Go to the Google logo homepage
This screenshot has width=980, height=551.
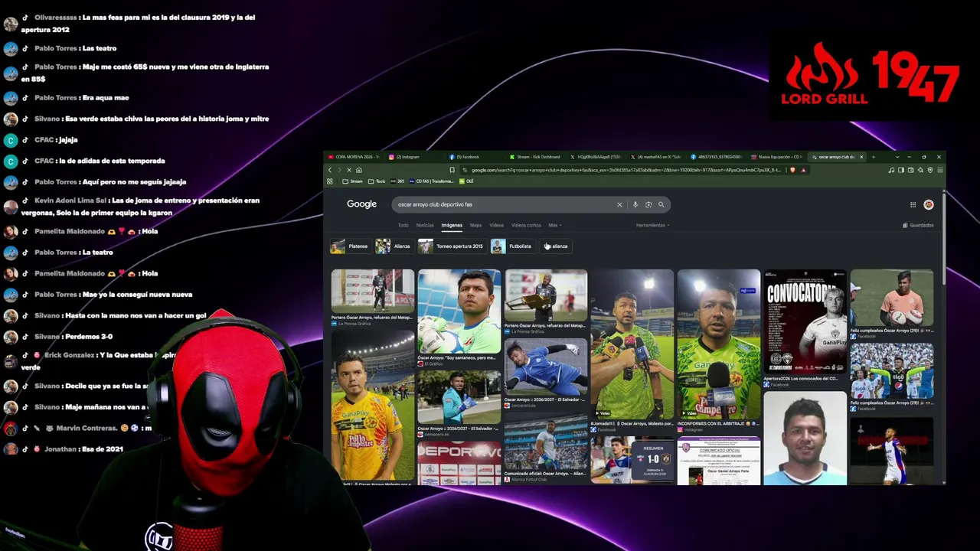pos(361,204)
